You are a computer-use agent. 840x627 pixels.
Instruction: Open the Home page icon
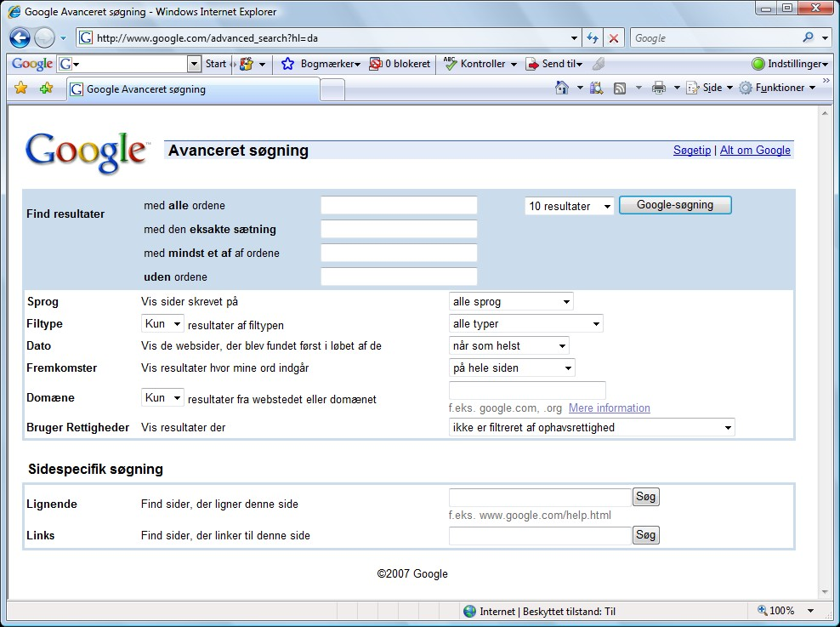(561, 88)
